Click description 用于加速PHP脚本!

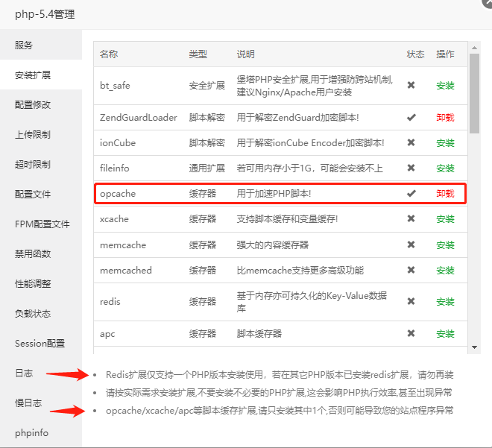[x=274, y=194]
